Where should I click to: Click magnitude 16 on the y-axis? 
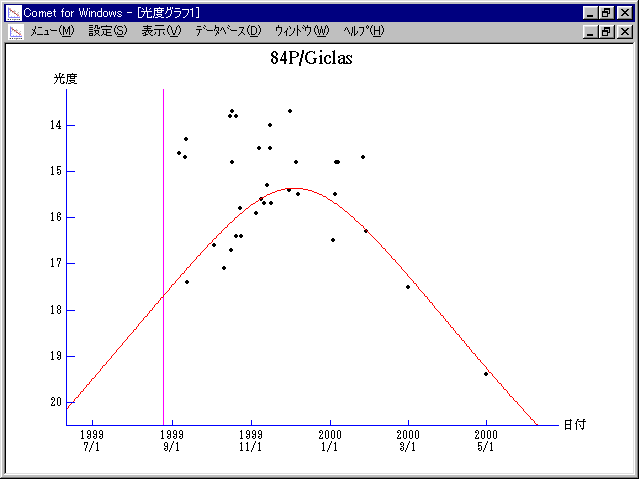[x=56, y=217]
